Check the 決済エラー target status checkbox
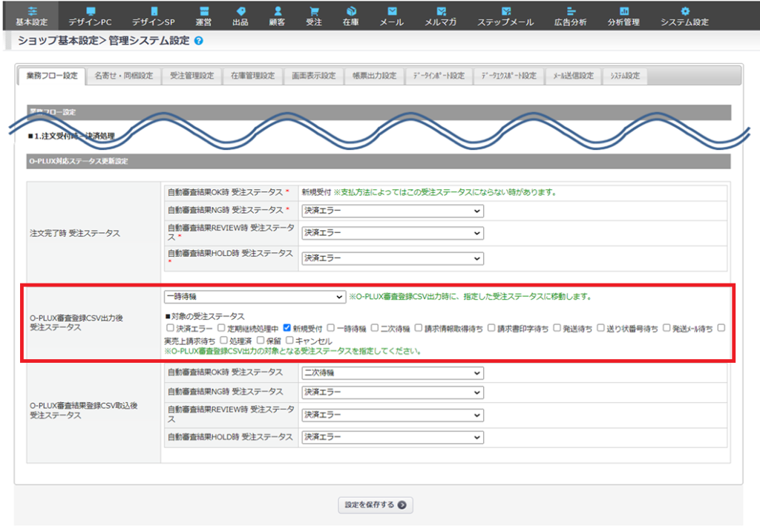Screen dimensions: 760x532 click(170, 328)
